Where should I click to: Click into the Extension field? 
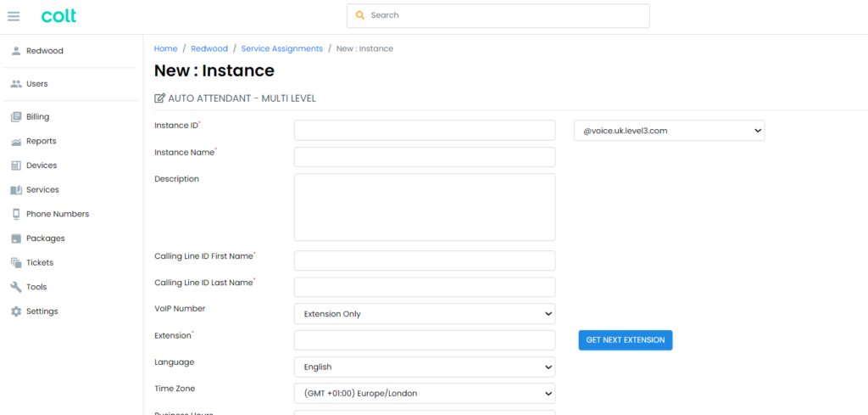click(x=425, y=340)
